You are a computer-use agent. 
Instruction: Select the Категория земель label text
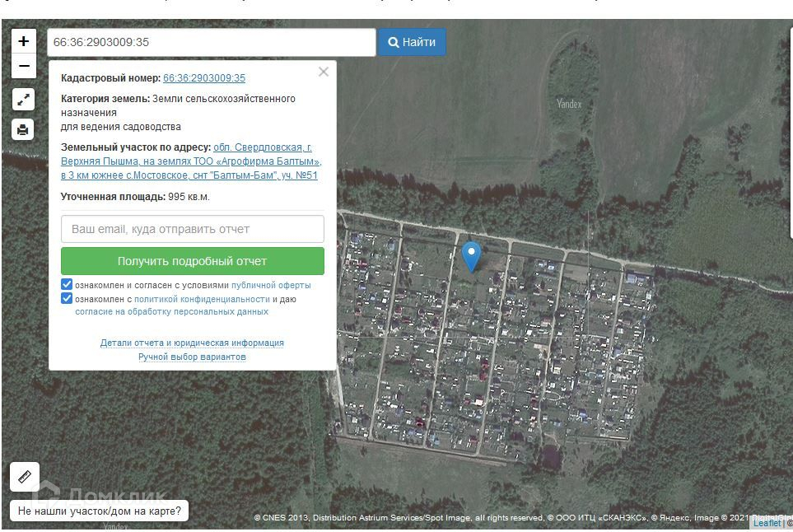click(105, 99)
